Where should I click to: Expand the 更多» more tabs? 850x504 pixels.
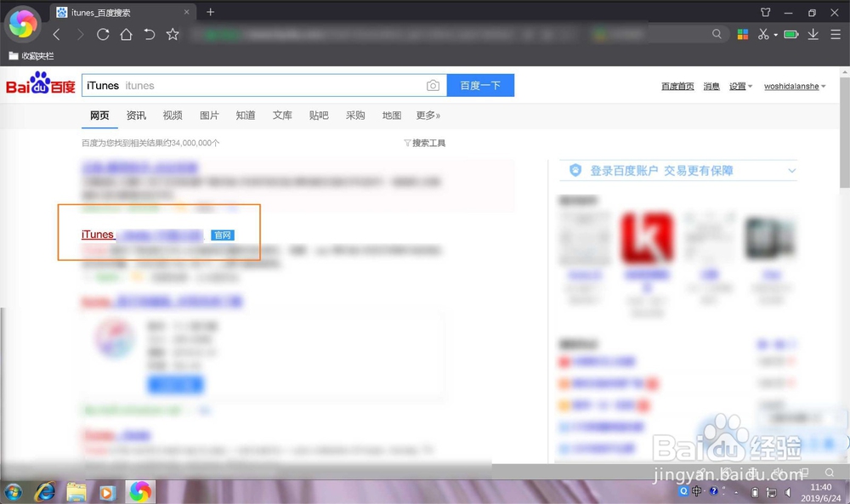[428, 116]
